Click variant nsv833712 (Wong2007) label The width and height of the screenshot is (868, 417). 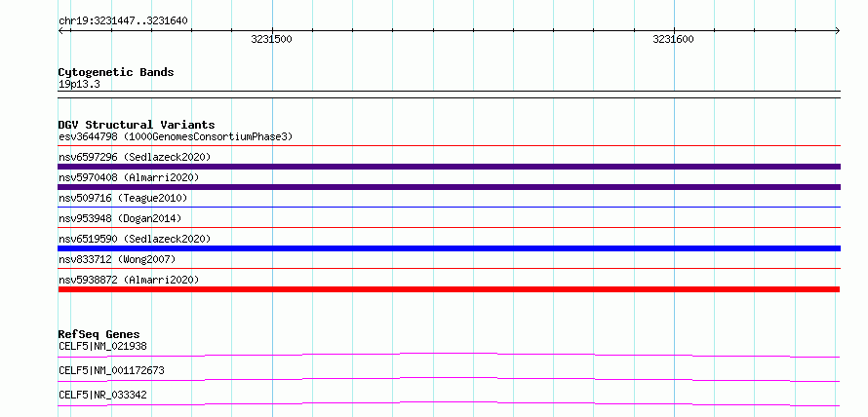(x=117, y=259)
